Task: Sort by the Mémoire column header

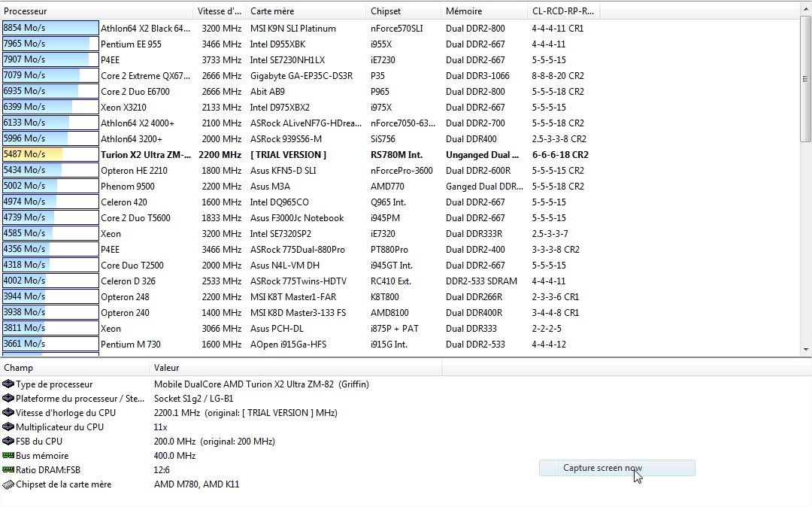Action: 485,11
